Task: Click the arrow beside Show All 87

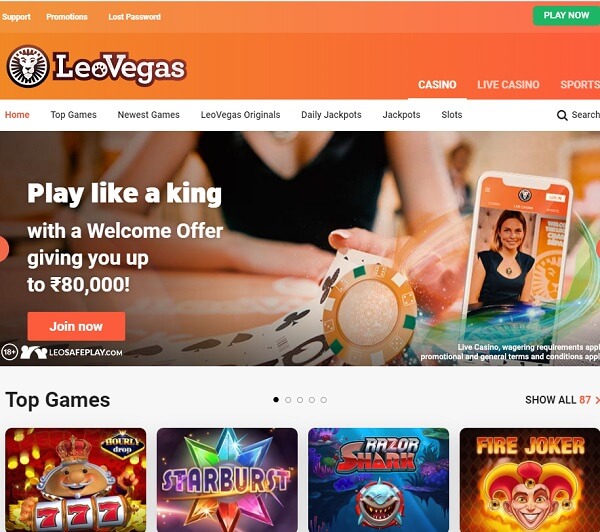Action: [x=597, y=400]
